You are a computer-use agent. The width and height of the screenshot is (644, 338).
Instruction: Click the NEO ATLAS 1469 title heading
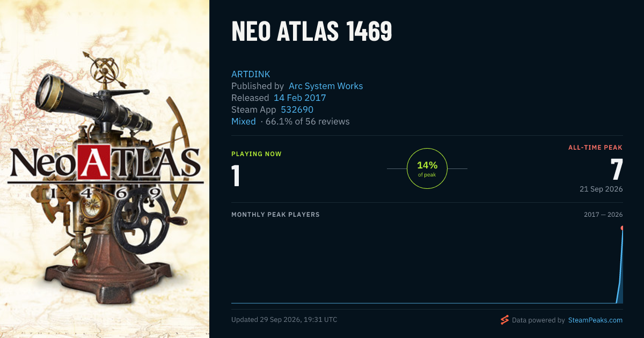click(312, 33)
